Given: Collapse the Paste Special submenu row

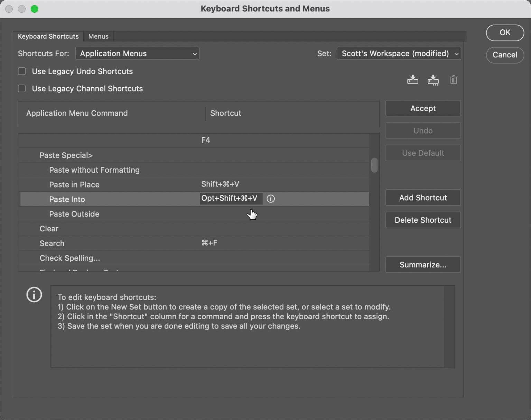Looking at the screenshot, I should coord(66,155).
